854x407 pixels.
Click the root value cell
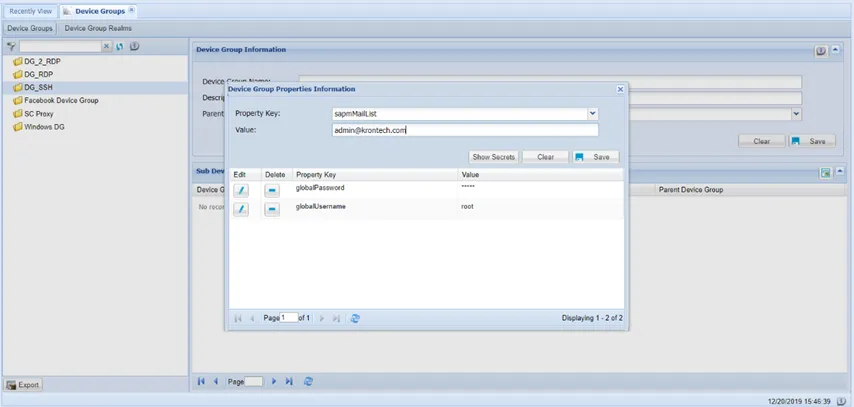click(467, 207)
